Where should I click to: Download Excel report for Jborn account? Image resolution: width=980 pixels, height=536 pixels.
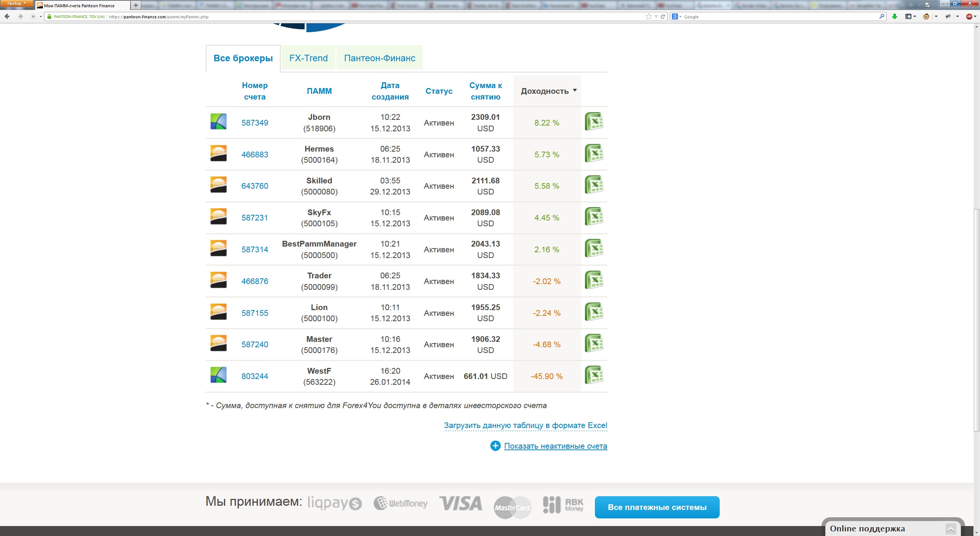(x=594, y=122)
